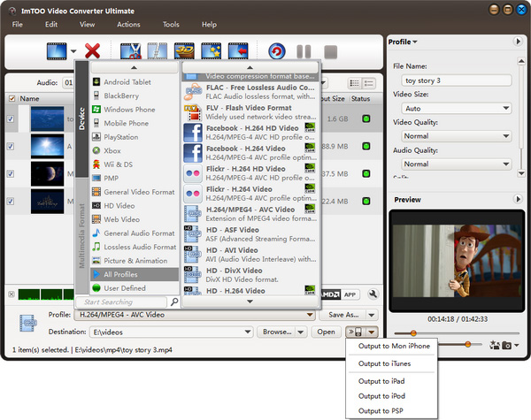This screenshot has width=531, height=420.
Task: Switch to detailed list view icon
Action: click(x=369, y=83)
